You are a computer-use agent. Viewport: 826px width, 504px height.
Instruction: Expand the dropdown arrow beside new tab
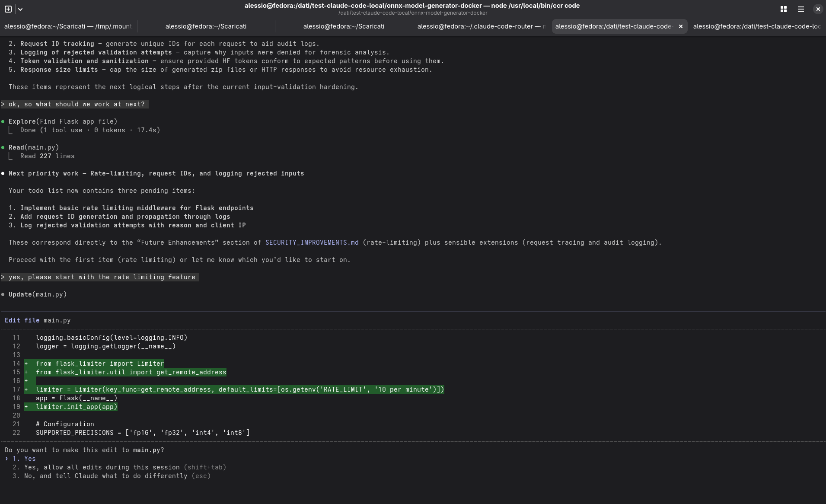(20, 9)
